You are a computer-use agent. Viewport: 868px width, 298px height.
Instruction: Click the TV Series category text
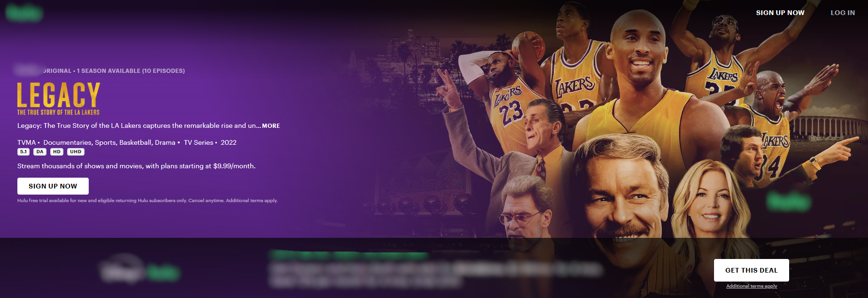(199, 142)
